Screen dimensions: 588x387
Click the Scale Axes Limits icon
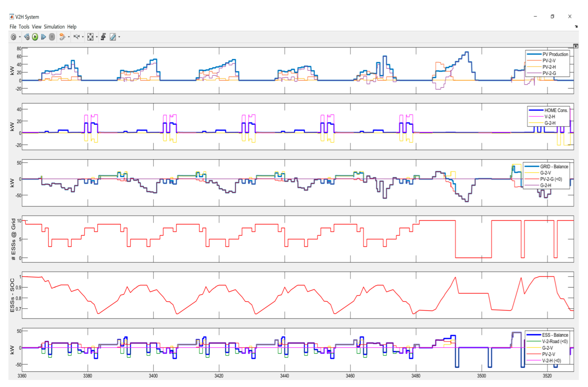pyautogui.click(x=90, y=37)
